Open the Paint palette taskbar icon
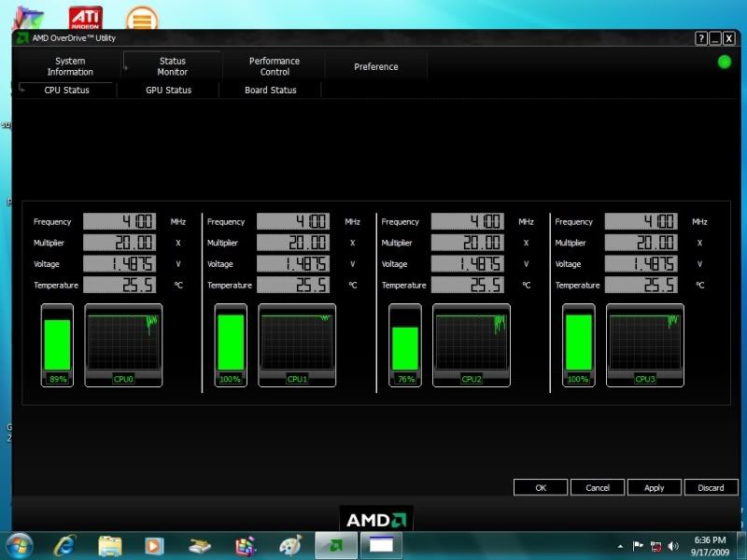Screen dimensions: 747x560 290,545
